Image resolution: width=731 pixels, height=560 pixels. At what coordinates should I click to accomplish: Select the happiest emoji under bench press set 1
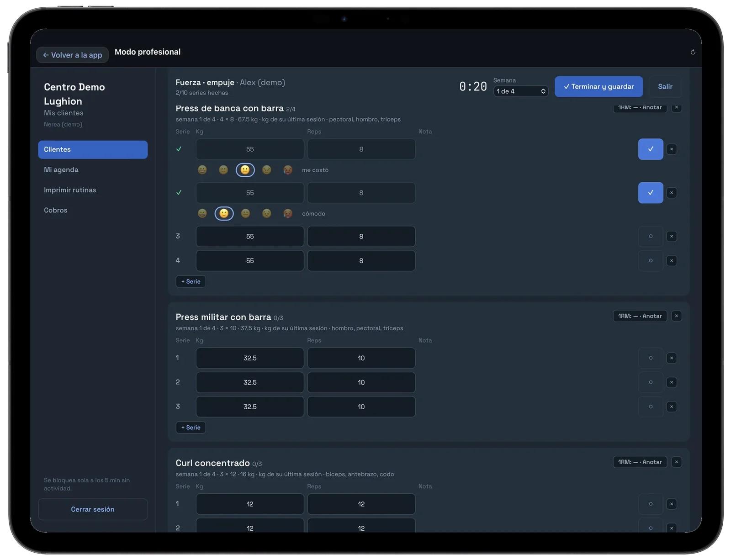click(202, 170)
